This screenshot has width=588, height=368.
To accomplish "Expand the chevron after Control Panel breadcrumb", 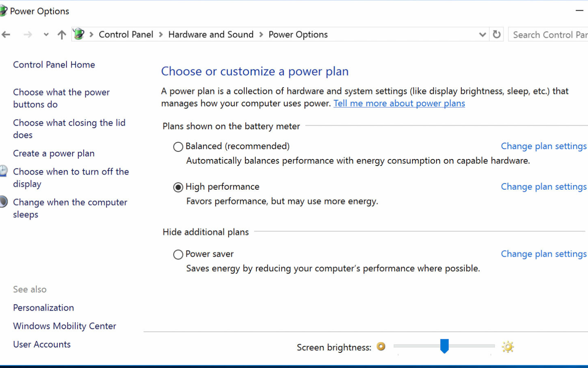I will (161, 35).
